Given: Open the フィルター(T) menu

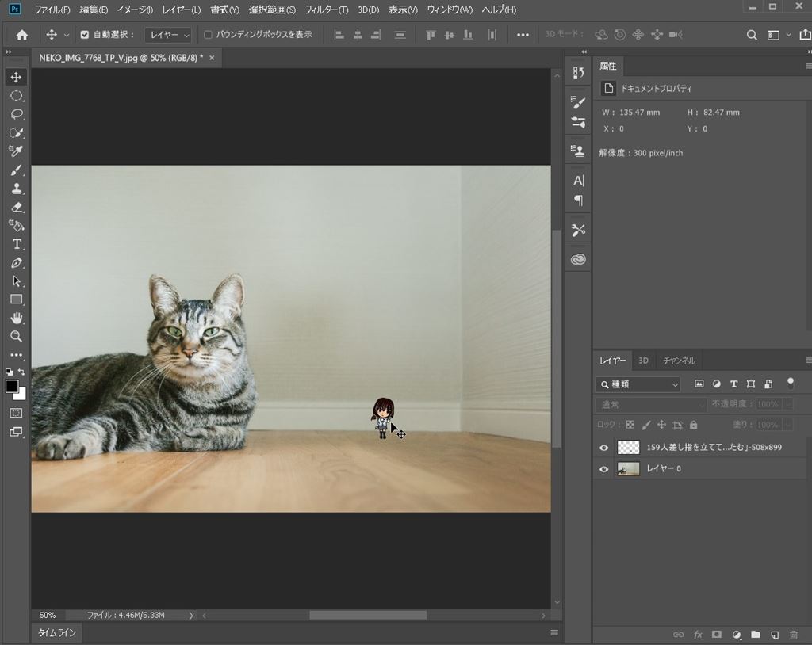Looking at the screenshot, I should click(x=326, y=10).
